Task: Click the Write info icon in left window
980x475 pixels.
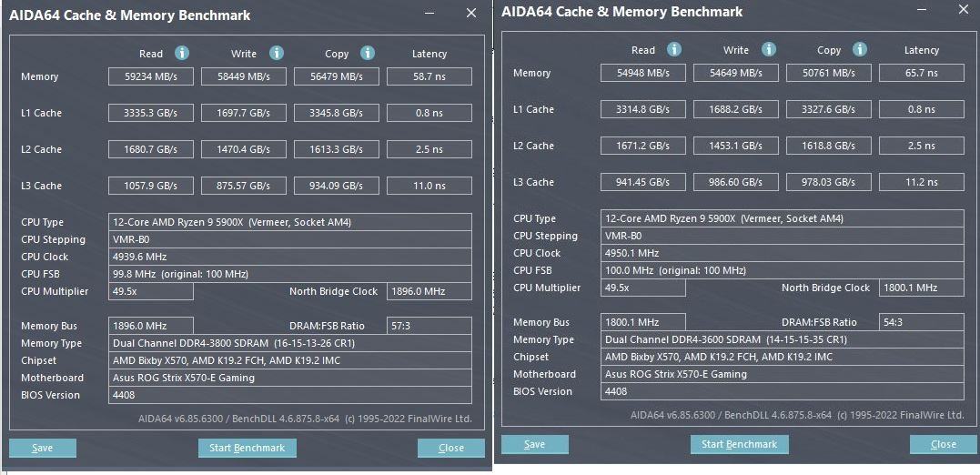Action: [x=277, y=54]
